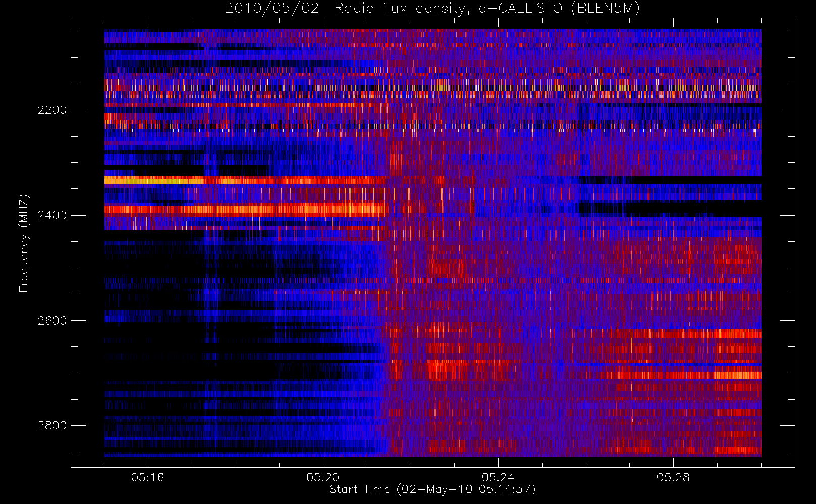
Task: Click the 2600 frequency tick label
Action: [52, 321]
